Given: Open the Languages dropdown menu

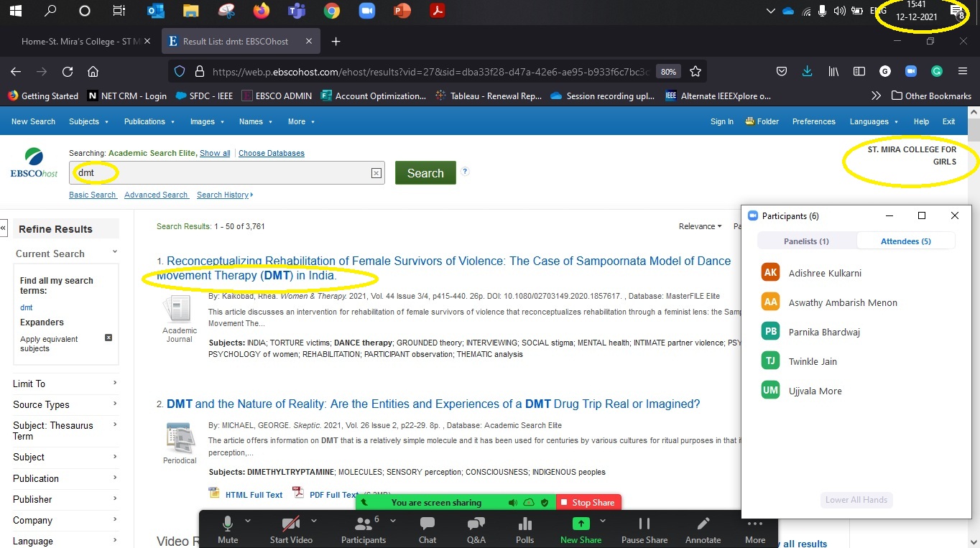Looking at the screenshot, I should 874,121.
